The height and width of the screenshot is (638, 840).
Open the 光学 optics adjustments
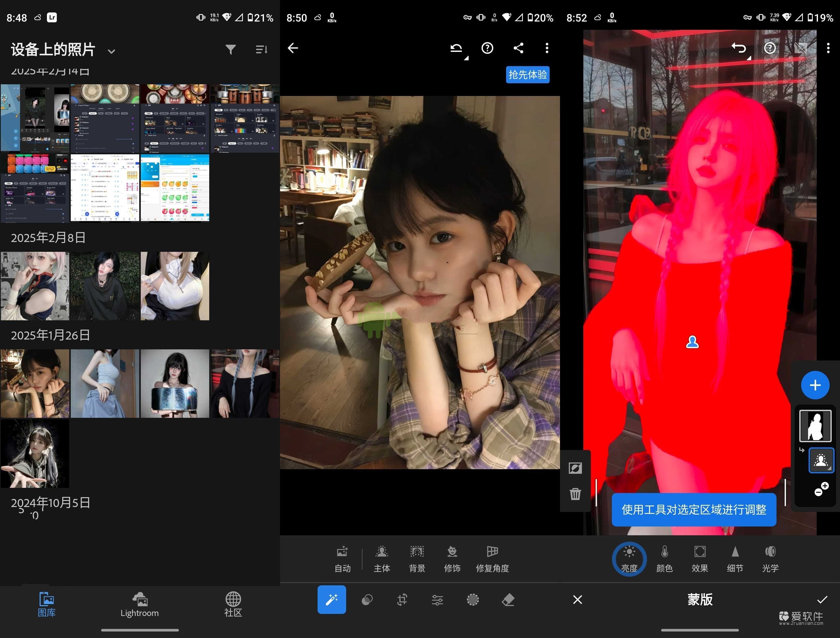click(771, 559)
